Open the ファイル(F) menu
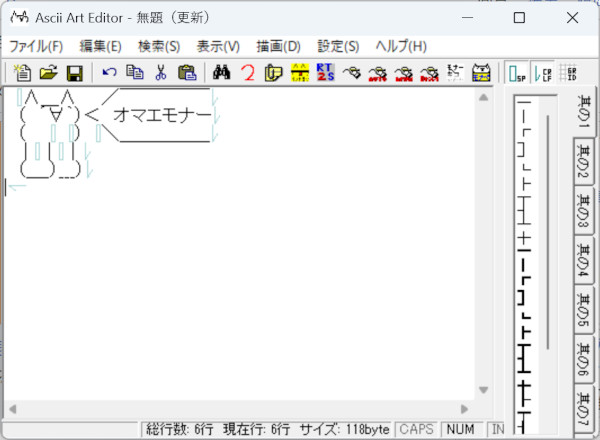This screenshot has width=600, height=440. coord(36,46)
